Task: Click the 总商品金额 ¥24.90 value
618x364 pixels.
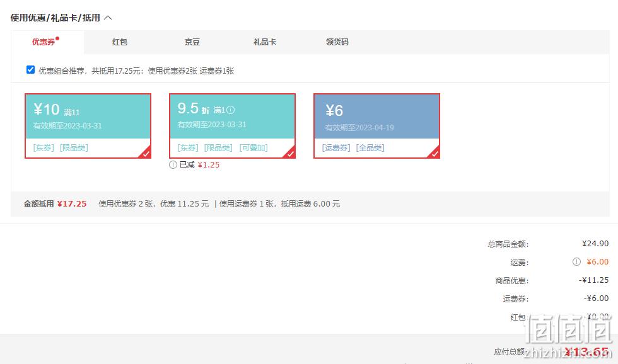Action: 595,244
